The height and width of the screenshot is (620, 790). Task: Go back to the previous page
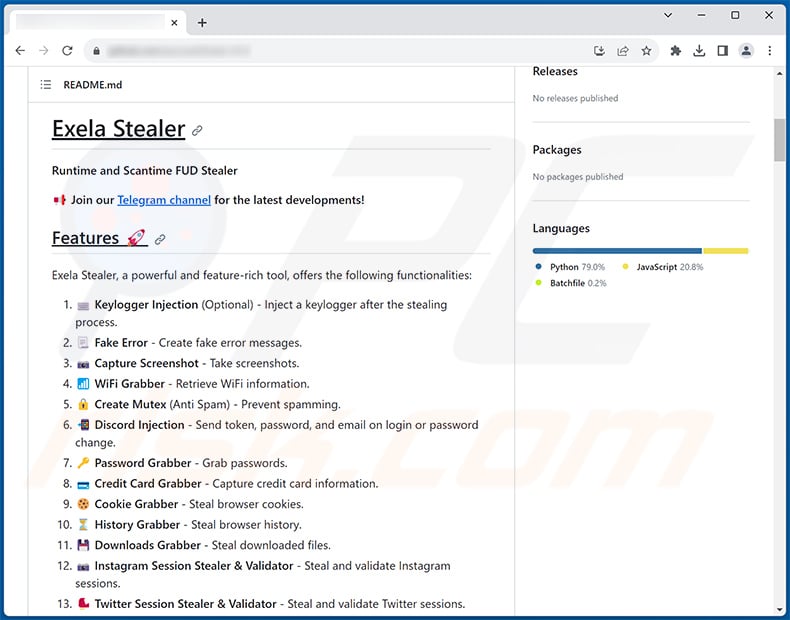(x=20, y=50)
